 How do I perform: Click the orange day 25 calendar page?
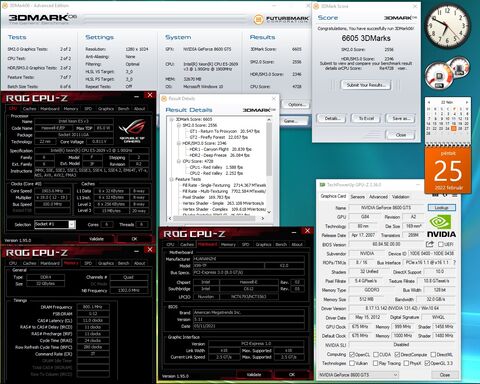click(448, 171)
